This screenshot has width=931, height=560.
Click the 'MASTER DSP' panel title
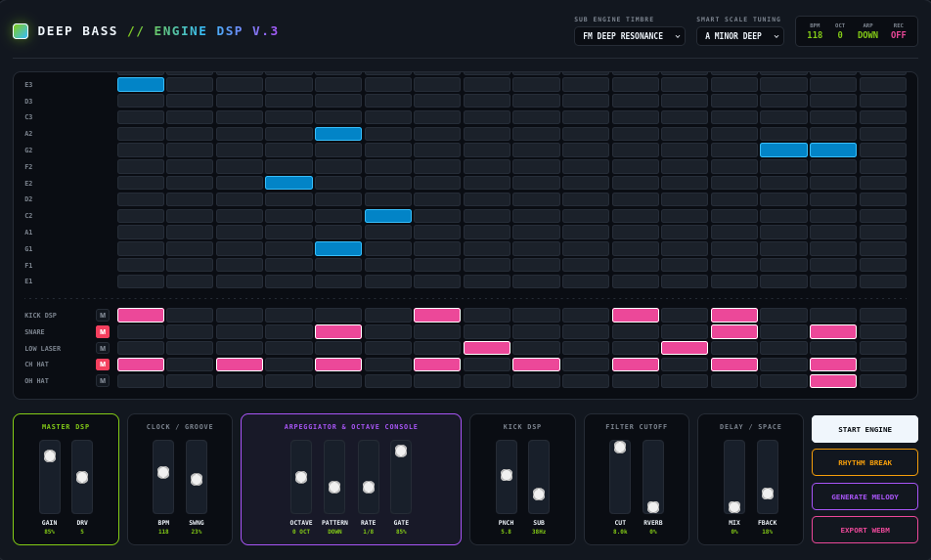click(66, 426)
